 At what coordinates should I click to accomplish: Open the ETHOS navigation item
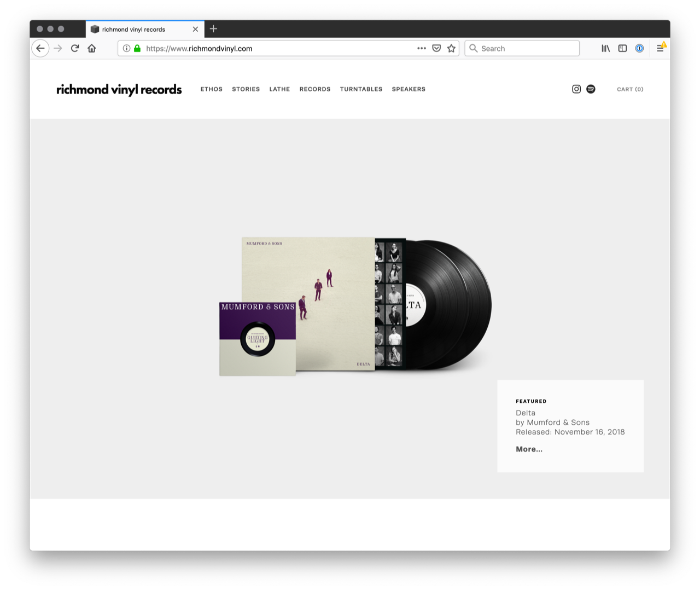[x=212, y=89]
